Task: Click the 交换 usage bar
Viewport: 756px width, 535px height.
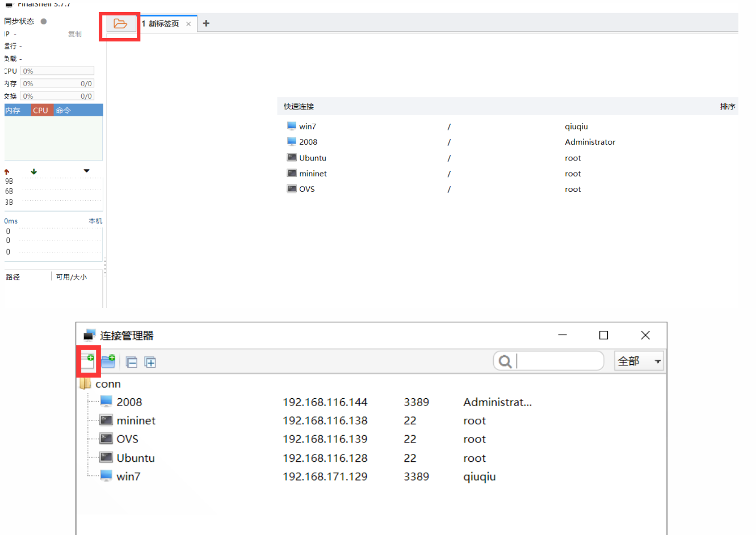Action: click(x=57, y=96)
